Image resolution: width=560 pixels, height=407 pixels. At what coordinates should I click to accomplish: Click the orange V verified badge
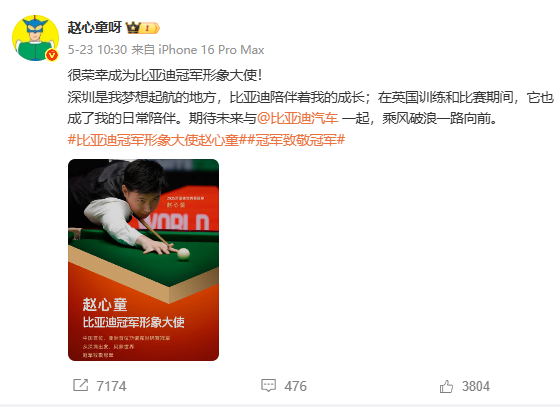pyautogui.click(x=52, y=55)
